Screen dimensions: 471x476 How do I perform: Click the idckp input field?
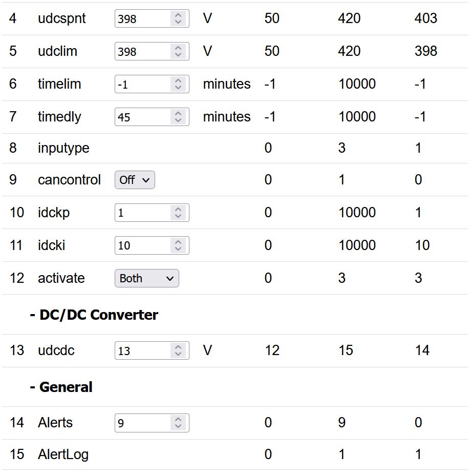coord(143,213)
